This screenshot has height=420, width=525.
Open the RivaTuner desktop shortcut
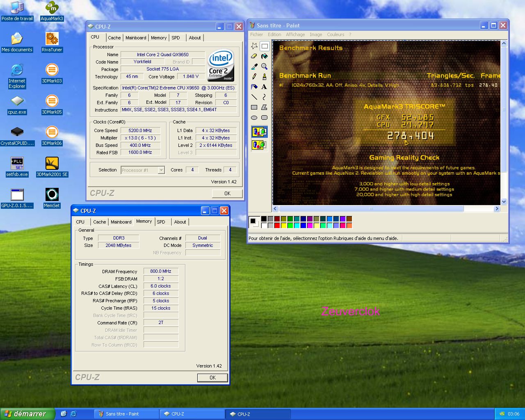[52, 42]
